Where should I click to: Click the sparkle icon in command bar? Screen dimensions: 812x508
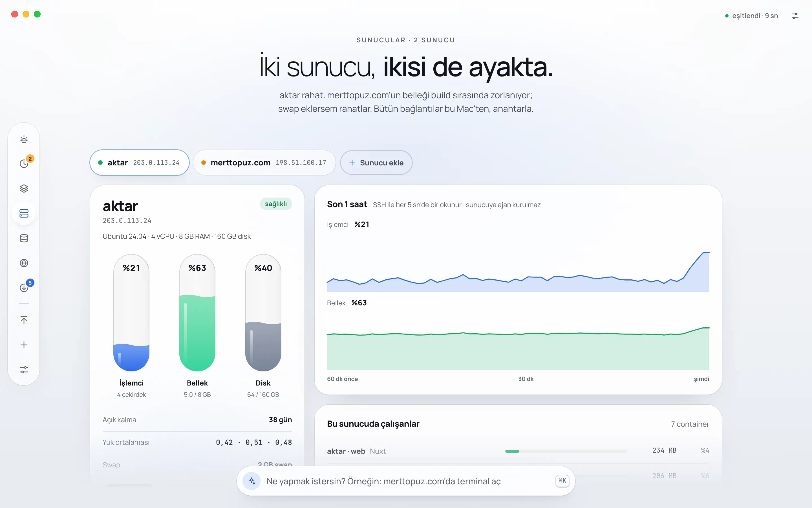click(x=252, y=481)
